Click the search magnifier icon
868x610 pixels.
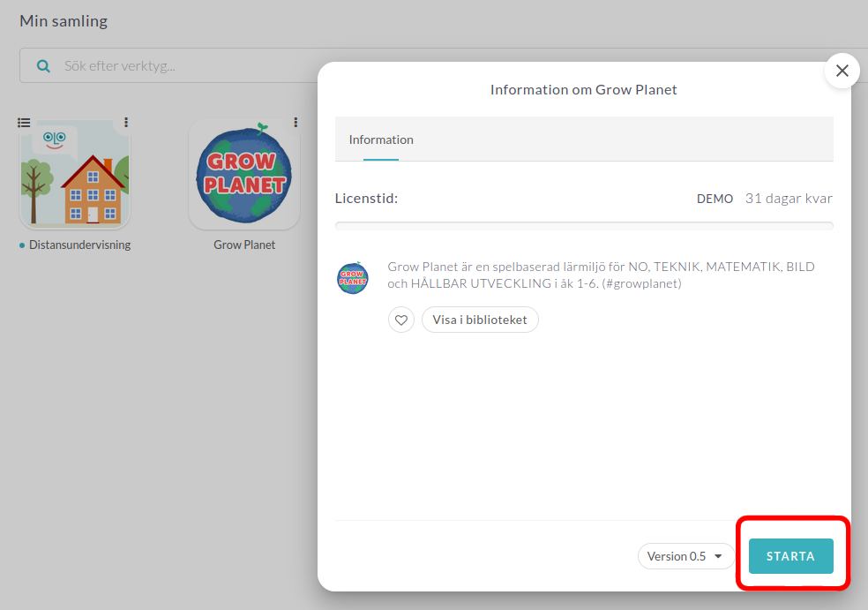[43, 66]
